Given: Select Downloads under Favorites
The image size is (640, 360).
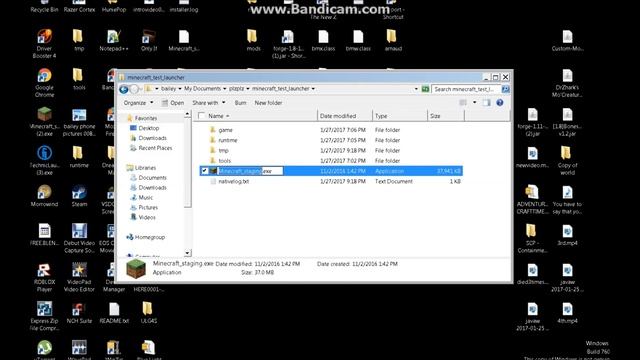Looking at the screenshot, I should pos(148,138).
